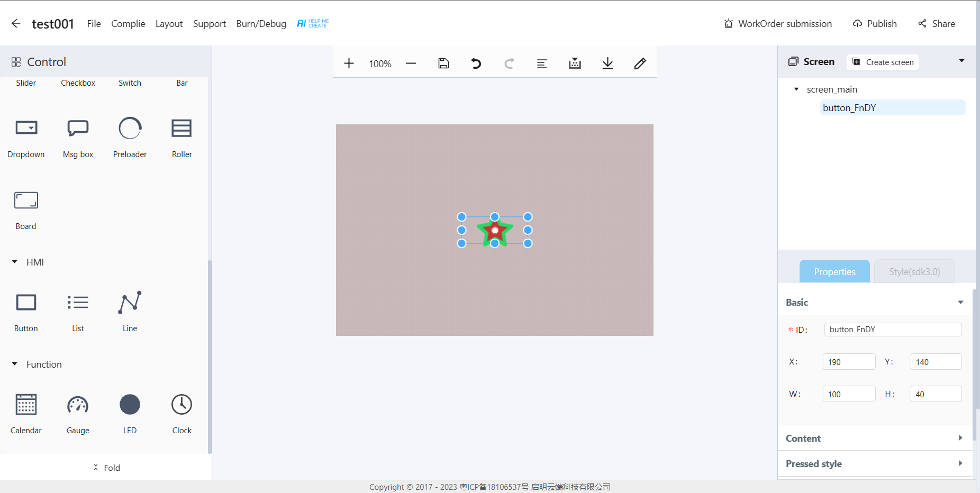
Task: Click the Share button
Action: 937,23
